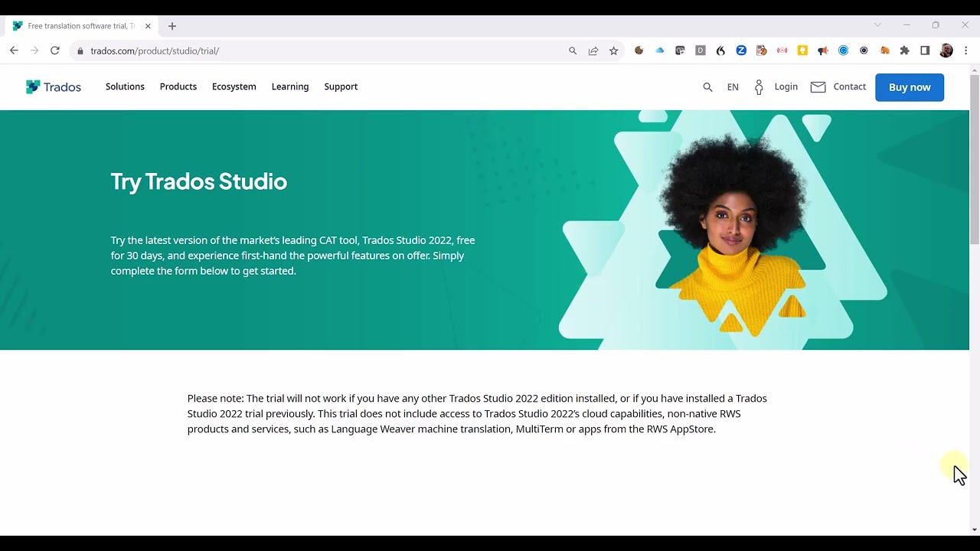
Task: Click the Contact envelope icon
Action: 818,87
